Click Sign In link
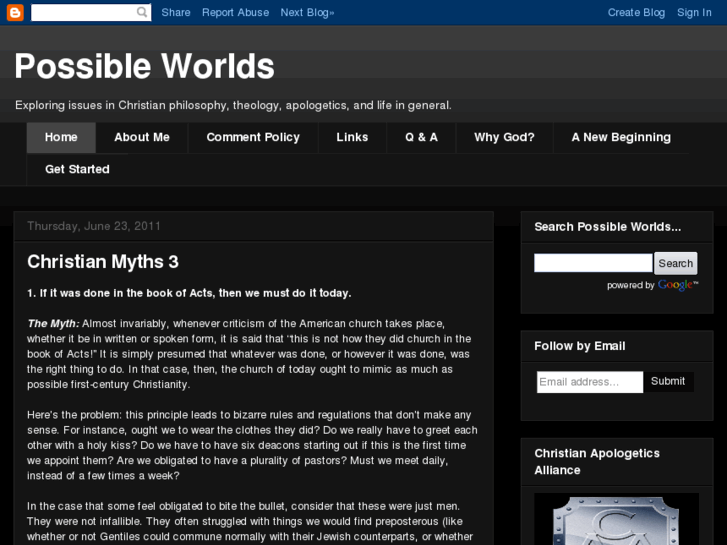The image size is (727, 545). 694,13
